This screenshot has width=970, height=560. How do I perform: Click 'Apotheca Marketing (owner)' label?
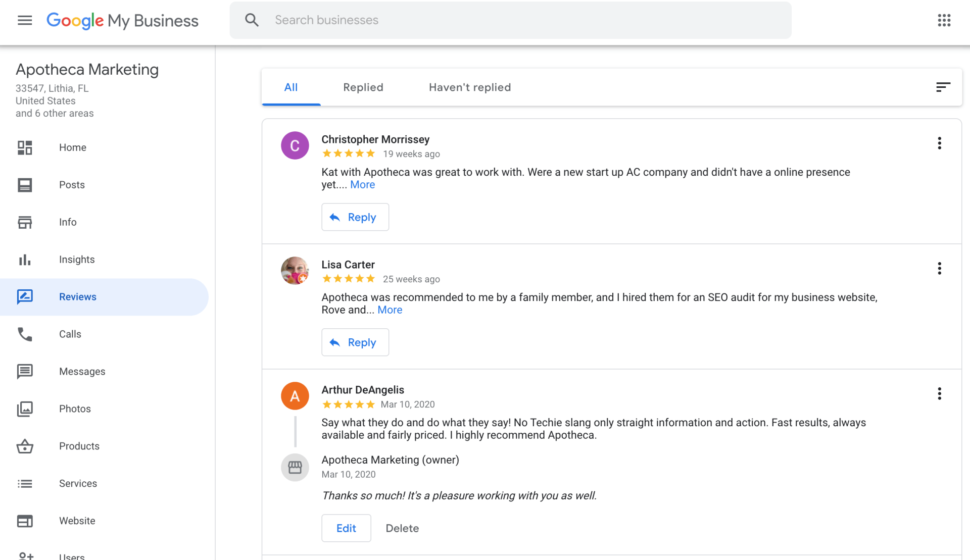tap(390, 460)
